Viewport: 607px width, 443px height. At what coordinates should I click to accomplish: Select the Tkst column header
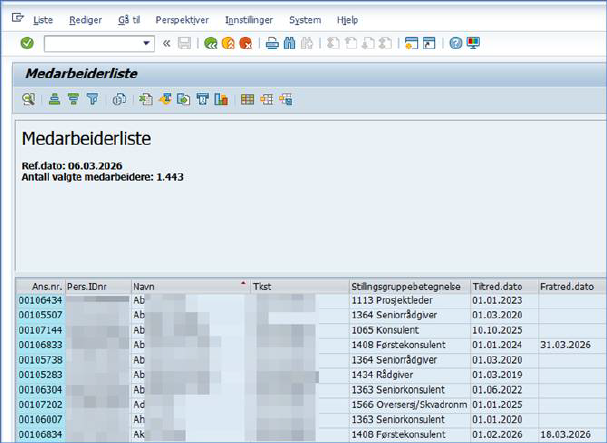[300, 287]
